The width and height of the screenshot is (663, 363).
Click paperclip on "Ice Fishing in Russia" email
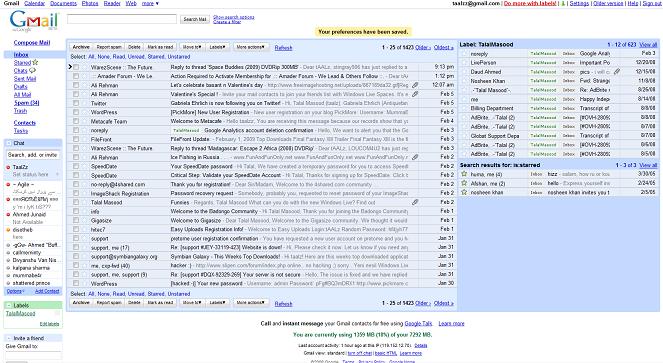415,157
